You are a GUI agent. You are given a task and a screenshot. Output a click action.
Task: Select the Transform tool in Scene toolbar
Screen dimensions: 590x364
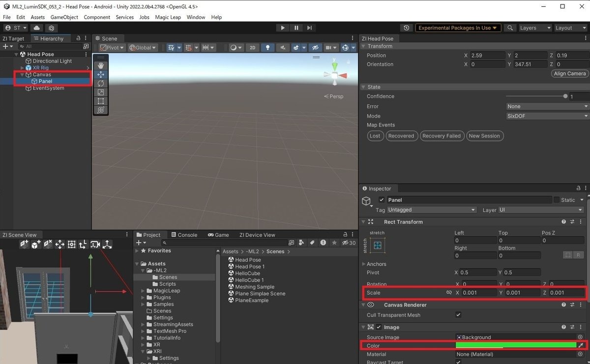click(x=101, y=110)
